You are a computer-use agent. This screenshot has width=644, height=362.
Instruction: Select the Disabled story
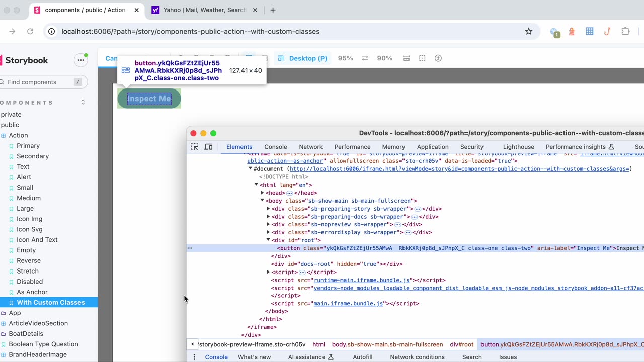coord(30,282)
